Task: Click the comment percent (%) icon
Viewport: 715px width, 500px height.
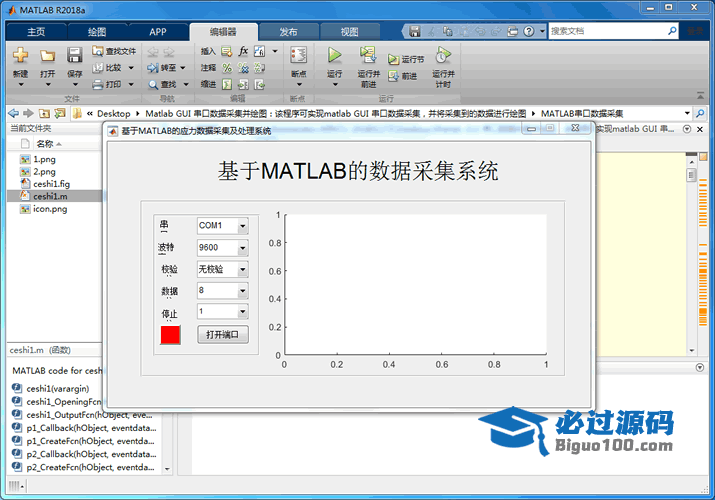Action: click(x=227, y=68)
